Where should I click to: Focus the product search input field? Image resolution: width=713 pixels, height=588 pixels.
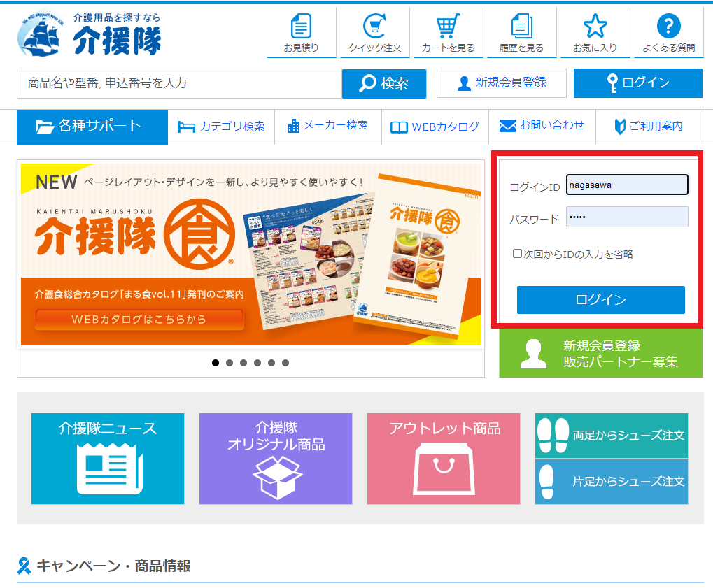click(178, 83)
